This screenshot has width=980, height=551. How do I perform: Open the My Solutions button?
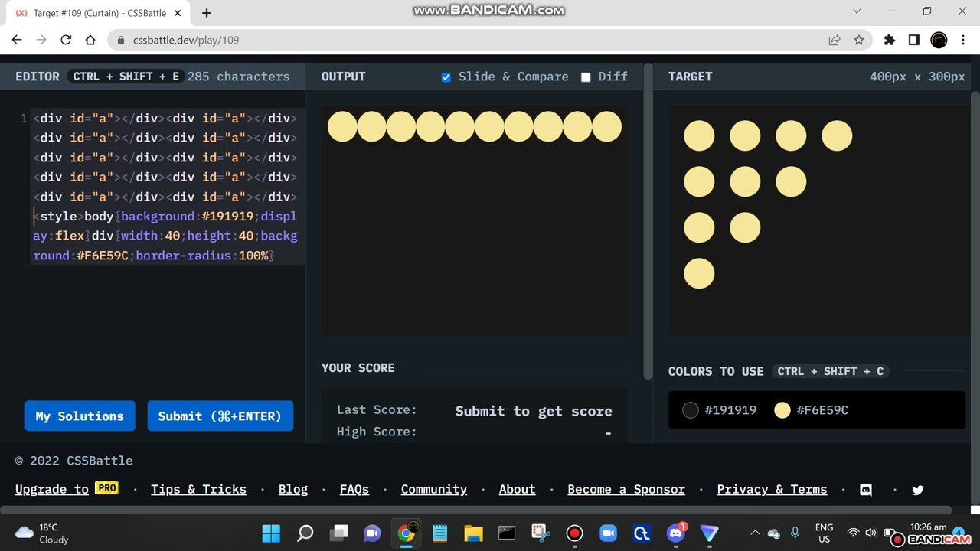point(80,416)
